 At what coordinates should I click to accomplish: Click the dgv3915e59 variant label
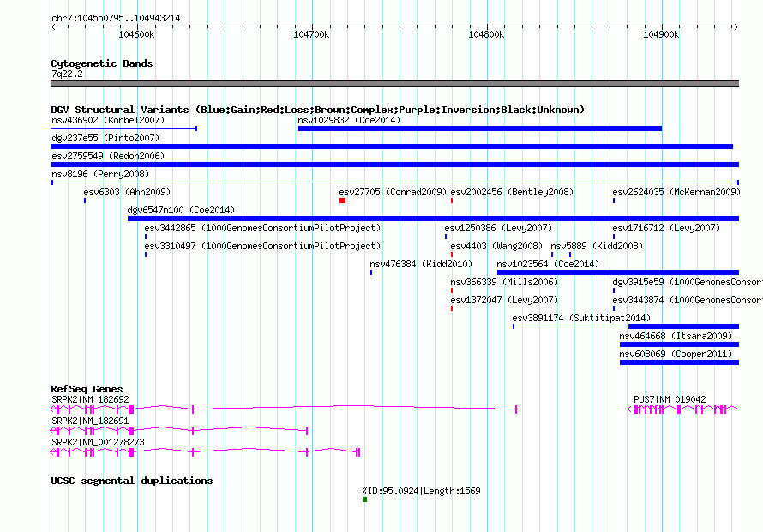687,282
